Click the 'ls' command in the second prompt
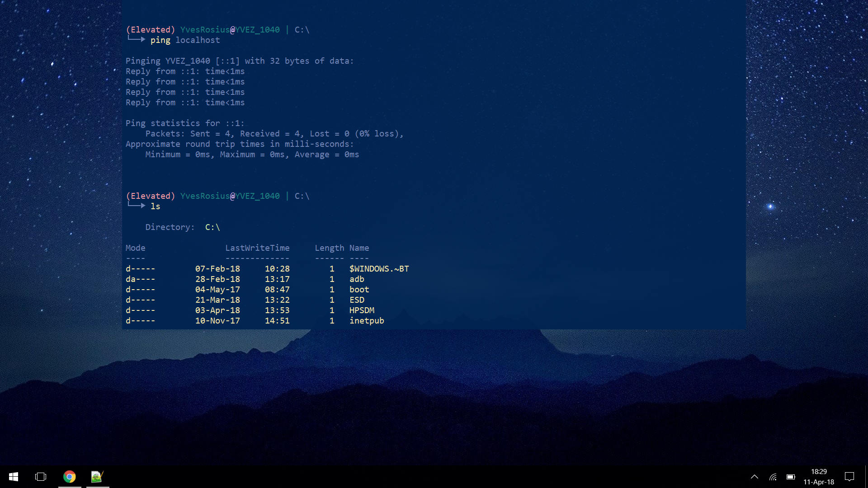868x488 pixels. coord(156,206)
